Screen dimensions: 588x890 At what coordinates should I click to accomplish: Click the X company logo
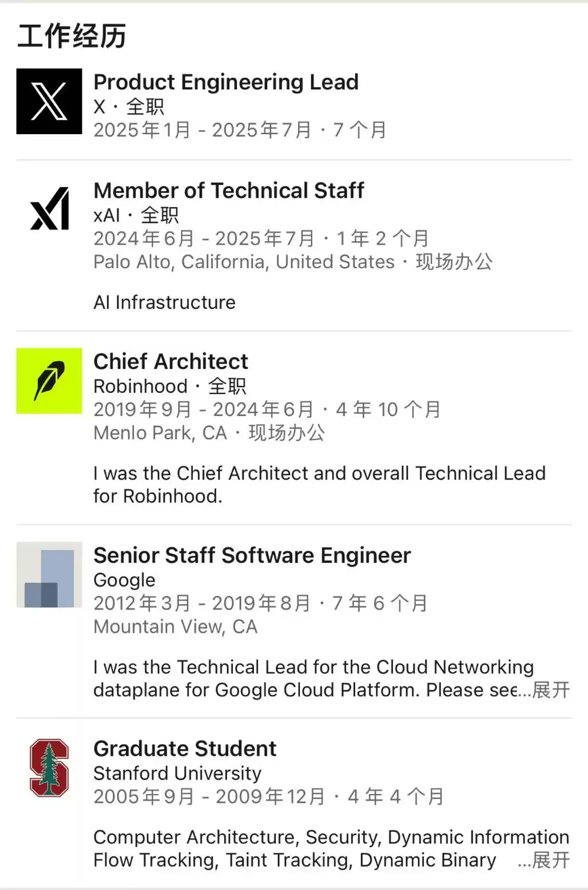tap(49, 101)
